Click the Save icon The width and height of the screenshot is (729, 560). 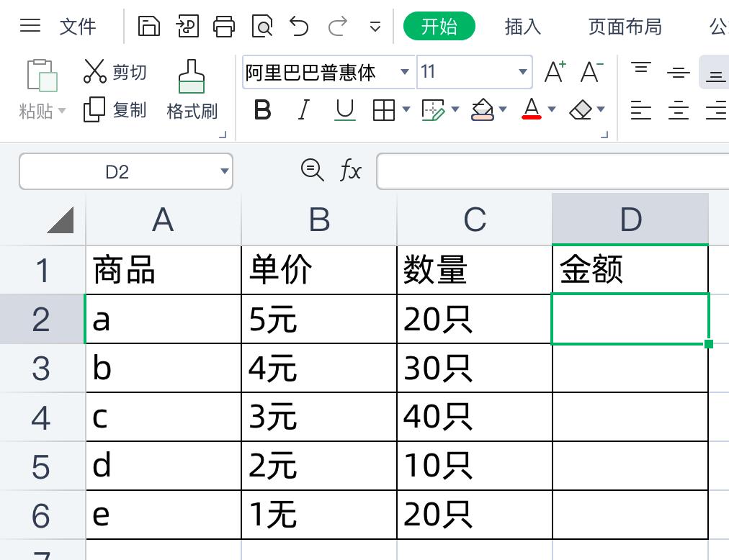pos(148,25)
